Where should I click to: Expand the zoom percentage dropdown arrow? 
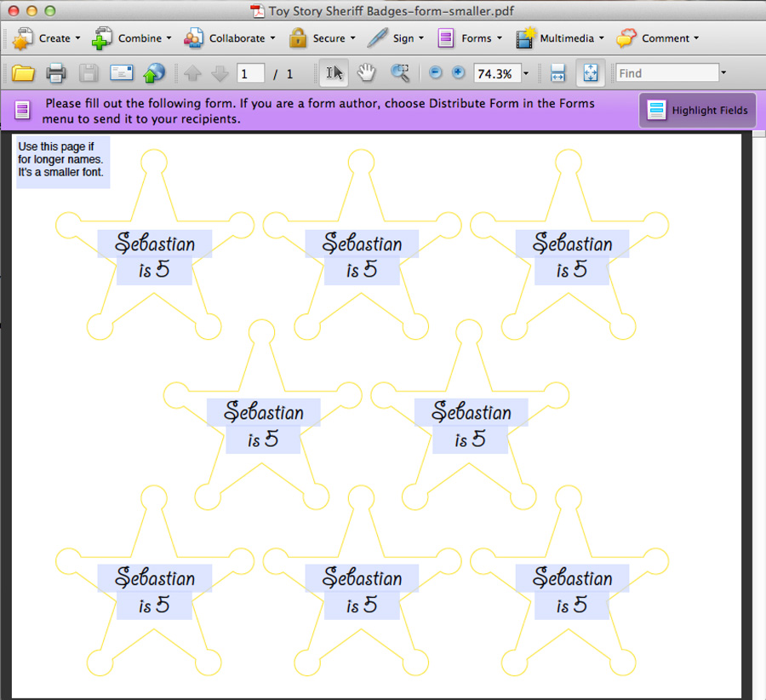tap(526, 73)
